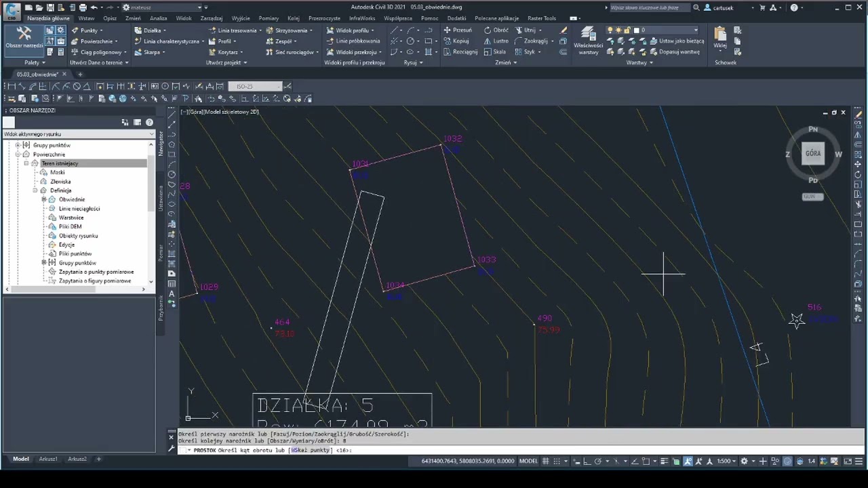Open the Działka dropdown
Image resolution: width=868 pixels, height=488 pixels.
[x=150, y=30]
